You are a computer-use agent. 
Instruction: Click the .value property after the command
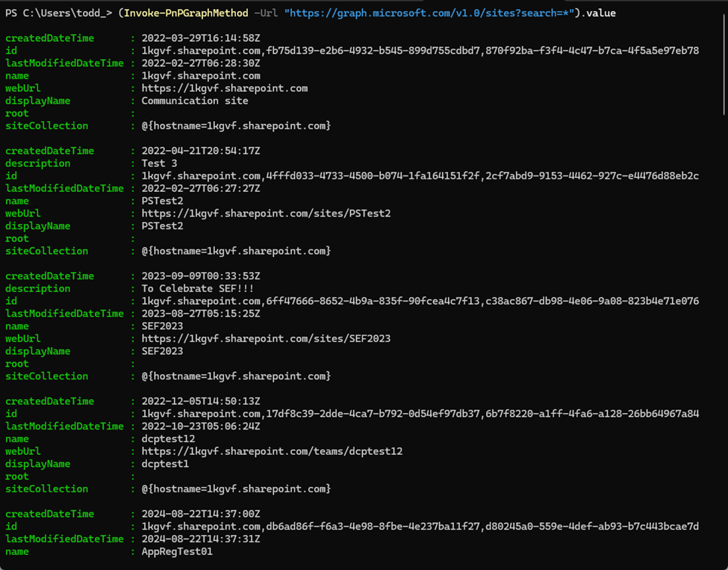[599, 13]
